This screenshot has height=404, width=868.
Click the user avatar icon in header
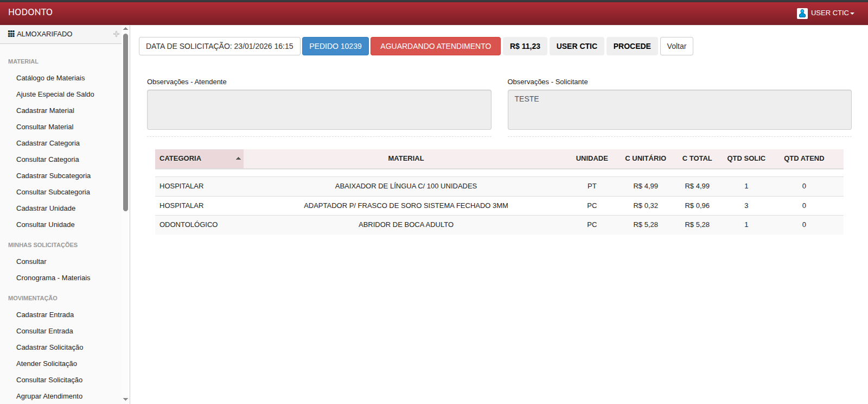[802, 13]
